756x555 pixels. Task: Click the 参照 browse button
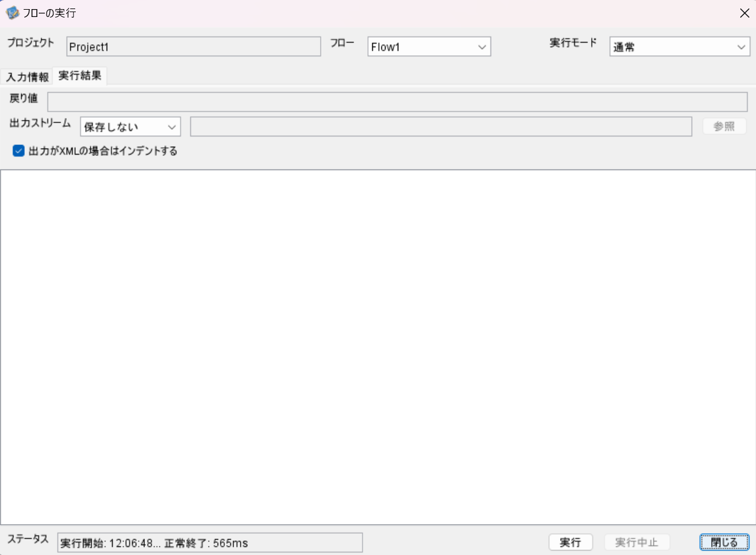(724, 126)
